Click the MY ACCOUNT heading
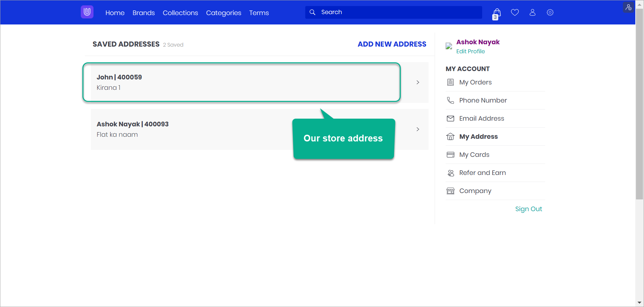 (x=467, y=69)
